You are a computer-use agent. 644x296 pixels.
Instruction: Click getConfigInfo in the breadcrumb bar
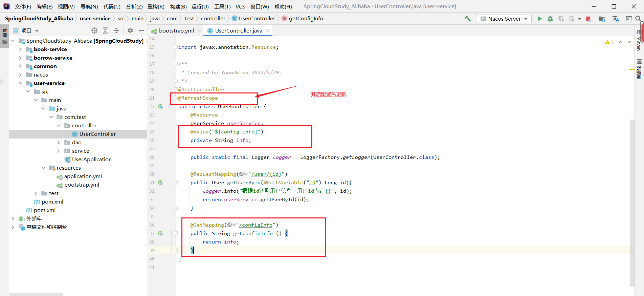point(306,19)
